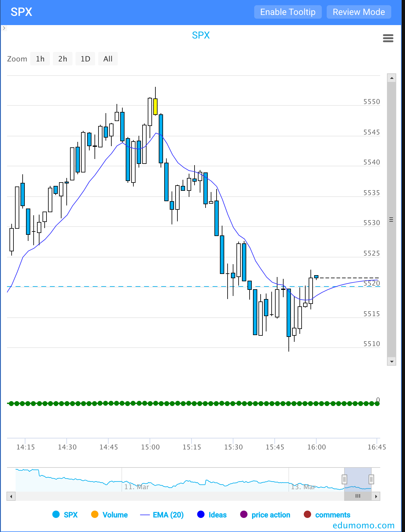
Task: Click the SPX chart title
Action: tap(201, 35)
